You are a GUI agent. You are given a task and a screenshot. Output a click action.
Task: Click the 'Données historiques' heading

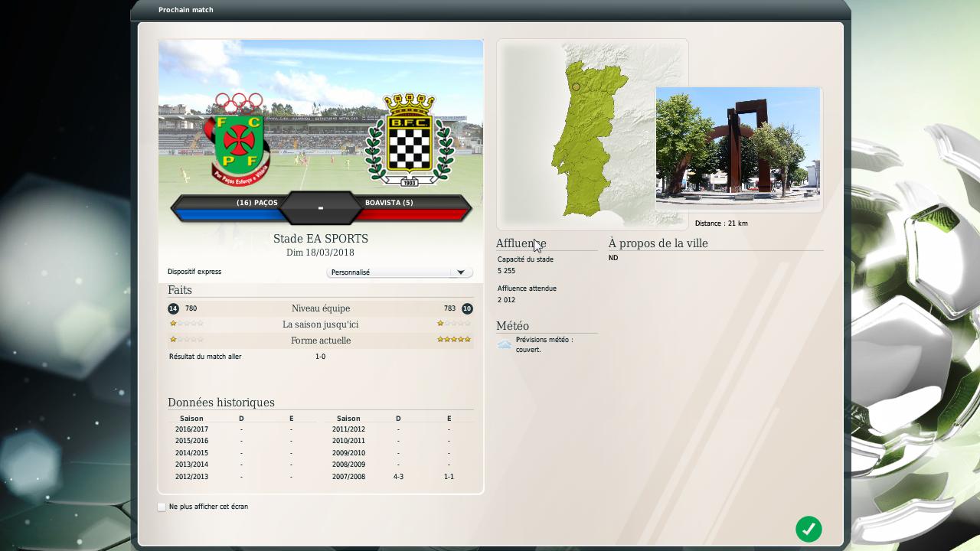[x=221, y=403]
